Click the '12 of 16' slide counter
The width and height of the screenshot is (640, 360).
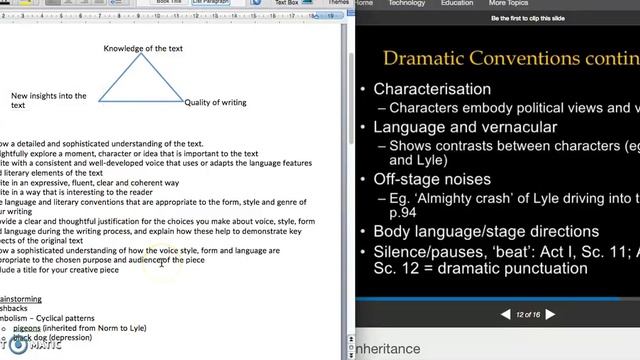528,315
